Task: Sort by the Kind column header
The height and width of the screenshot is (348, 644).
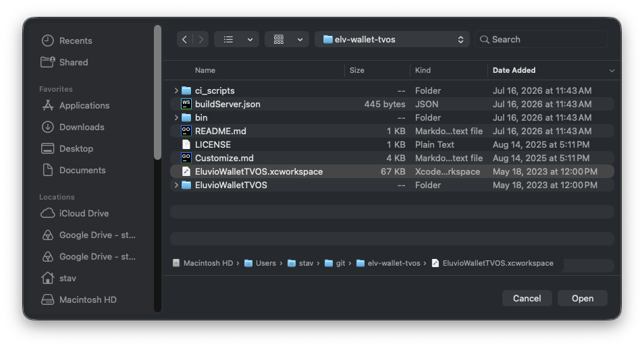Action: [423, 70]
